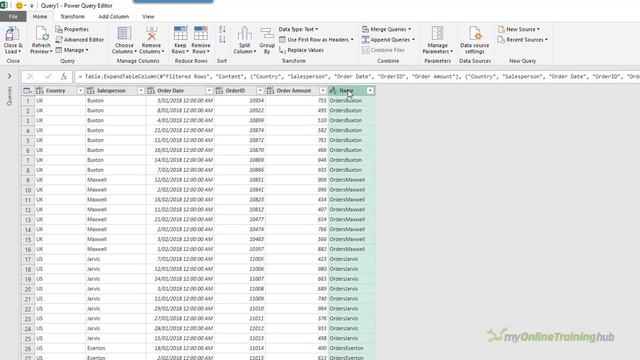
Task: Open the Country column filter dropdown
Action: [x=80, y=91]
